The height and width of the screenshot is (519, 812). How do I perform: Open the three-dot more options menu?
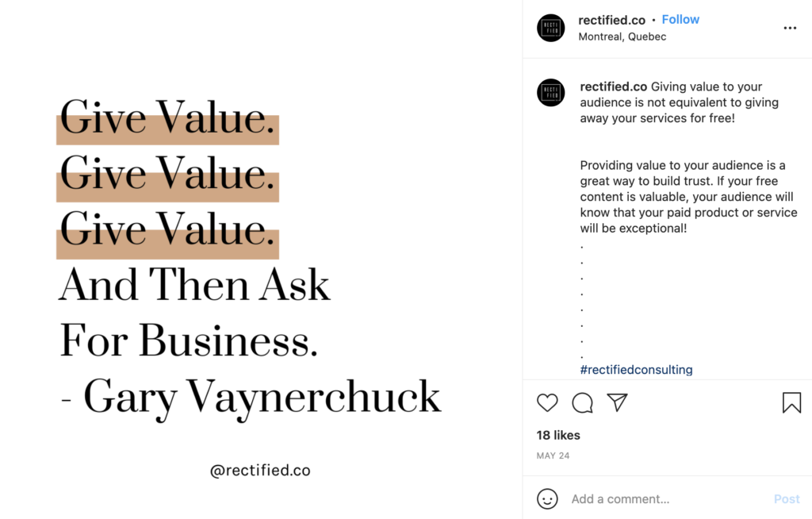[x=790, y=28]
